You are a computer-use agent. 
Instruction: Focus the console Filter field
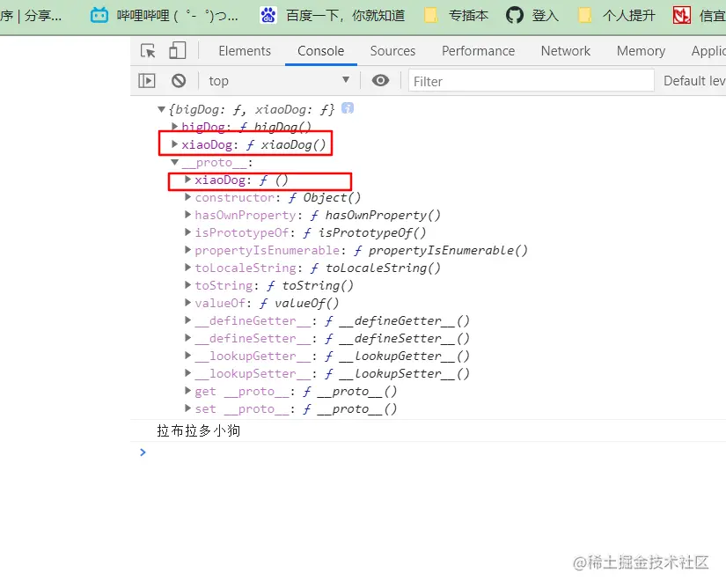(531, 81)
